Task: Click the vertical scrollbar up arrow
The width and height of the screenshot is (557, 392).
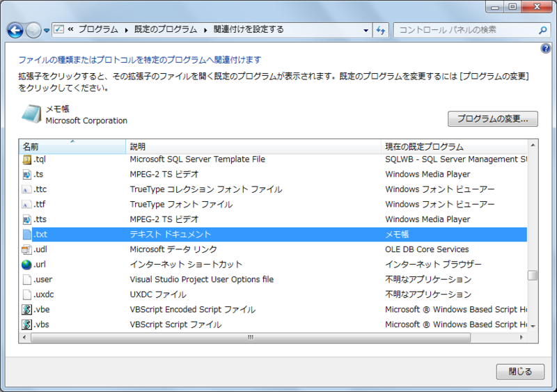Action: tap(533, 145)
